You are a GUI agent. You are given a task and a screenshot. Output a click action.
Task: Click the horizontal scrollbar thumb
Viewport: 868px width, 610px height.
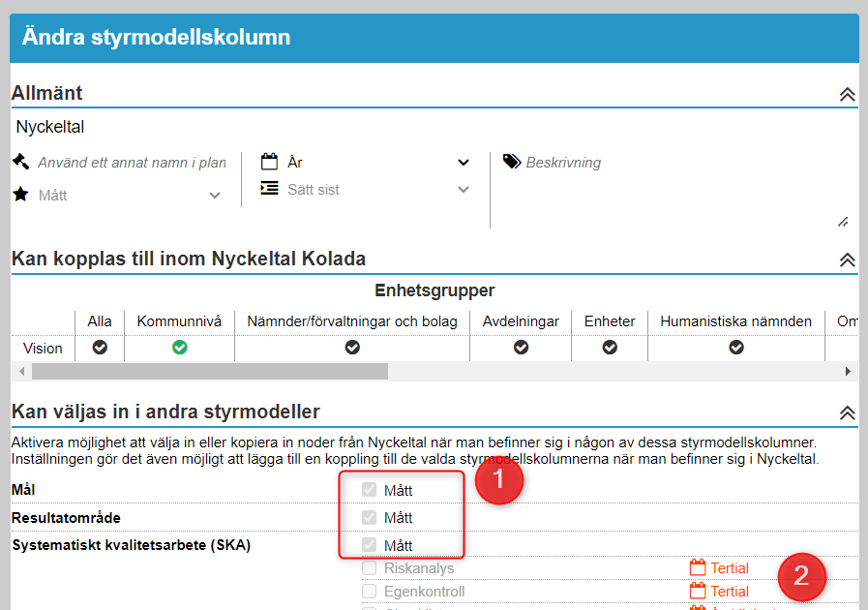pyautogui.click(x=210, y=371)
